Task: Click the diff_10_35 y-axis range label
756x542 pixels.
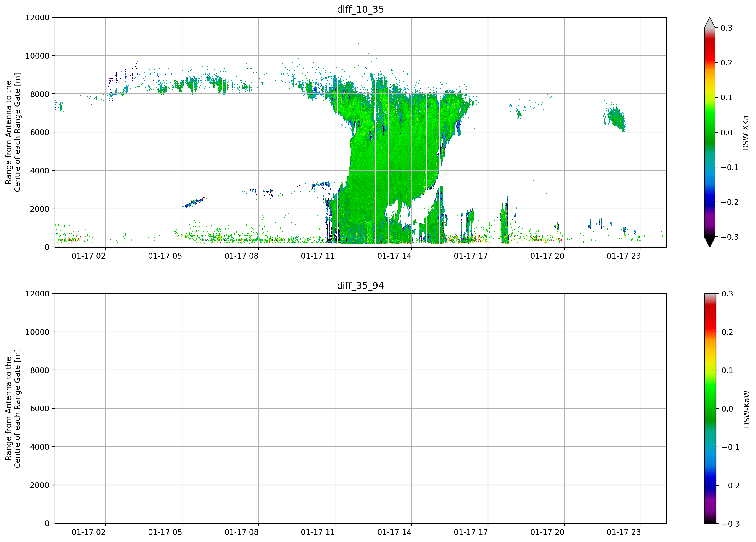Action: [13, 132]
